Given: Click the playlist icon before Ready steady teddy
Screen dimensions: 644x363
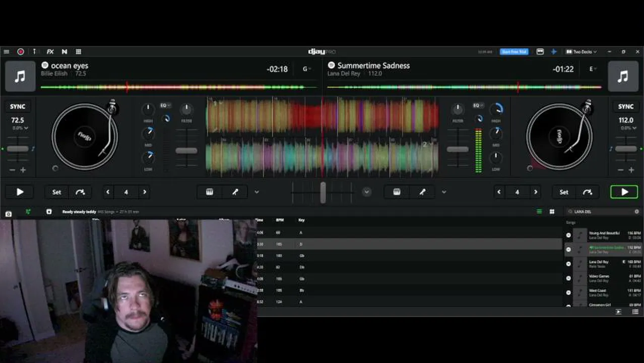Looking at the screenshot, I should pyautogui.click(x=49, y=212).
